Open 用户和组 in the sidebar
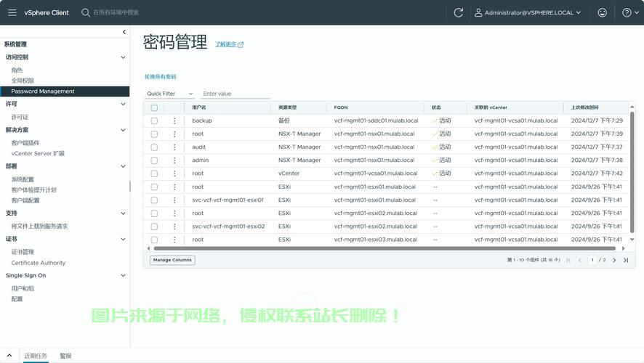Screen dimensions: 644x363 (x=23, y=288)
